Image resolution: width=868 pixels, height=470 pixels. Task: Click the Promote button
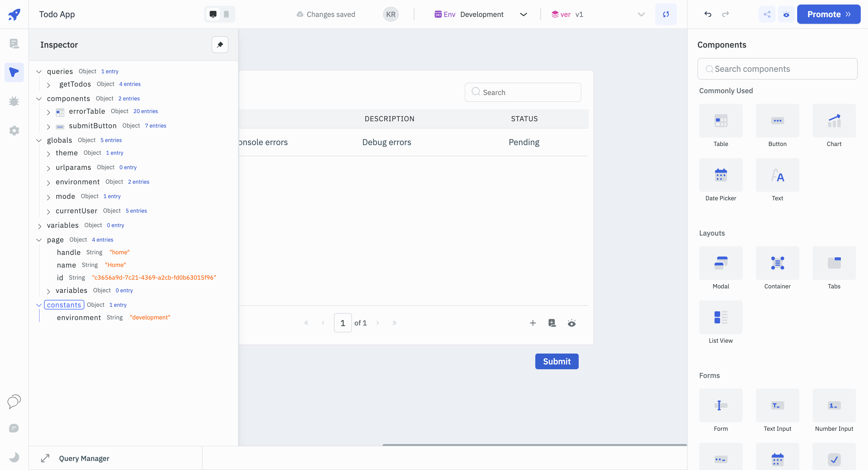tap(829, 14)
